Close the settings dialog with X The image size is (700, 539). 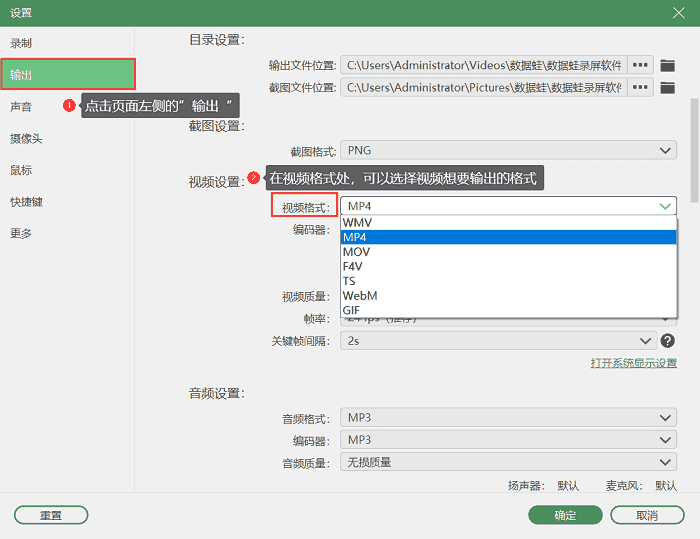pyautogui.click(x=678, y=12)
